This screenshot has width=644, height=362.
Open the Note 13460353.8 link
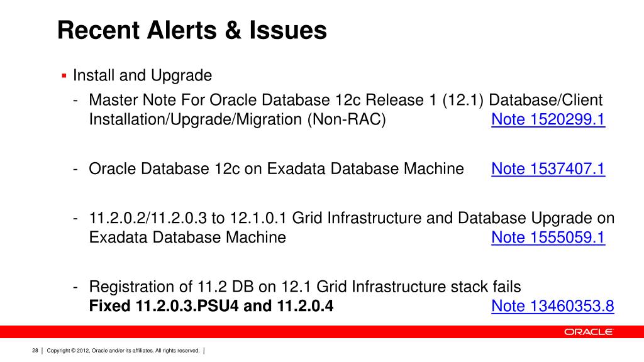(x=552, y=306)
